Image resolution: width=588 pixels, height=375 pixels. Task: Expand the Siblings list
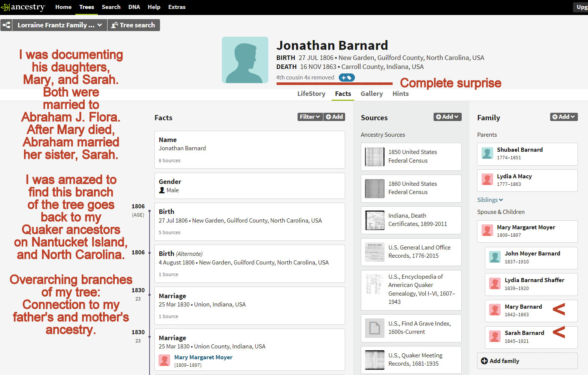point(490,200)
